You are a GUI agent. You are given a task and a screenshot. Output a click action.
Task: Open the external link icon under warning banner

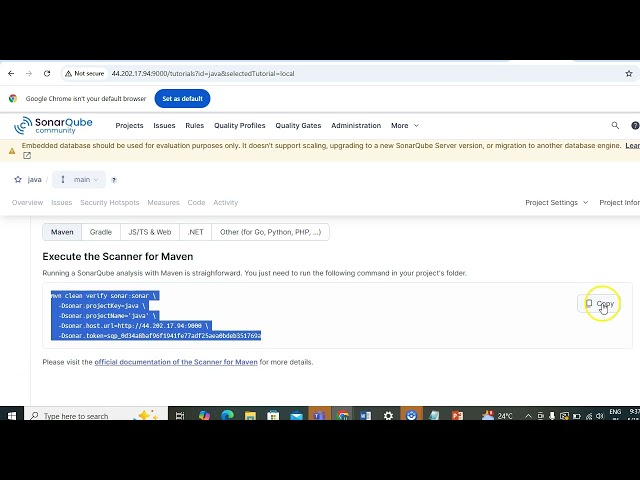[27, 156]
